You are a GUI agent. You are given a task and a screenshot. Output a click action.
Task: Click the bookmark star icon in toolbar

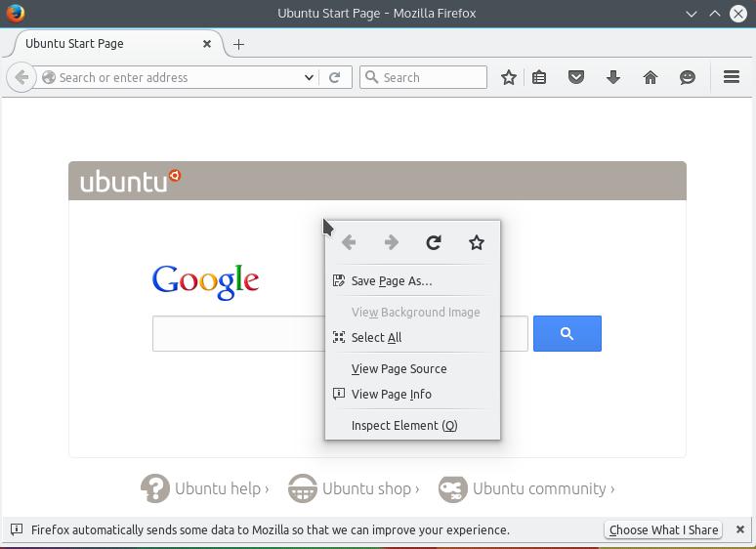click(x=509, y=77)
